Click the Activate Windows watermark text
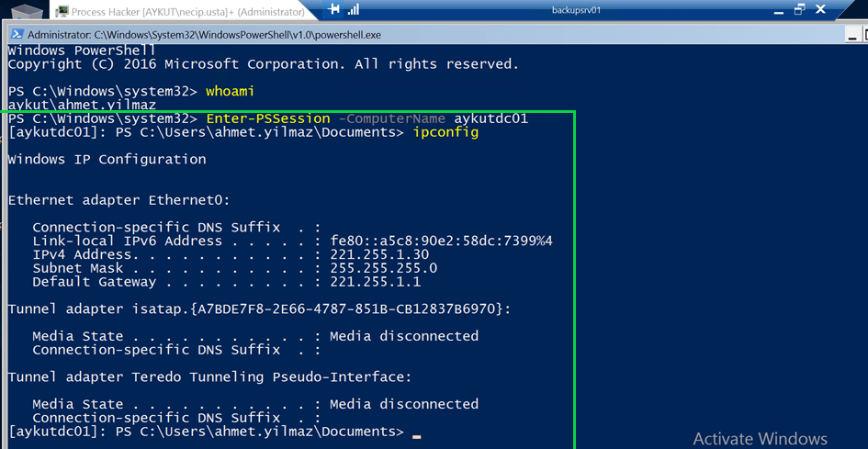 tap(760, 439)
